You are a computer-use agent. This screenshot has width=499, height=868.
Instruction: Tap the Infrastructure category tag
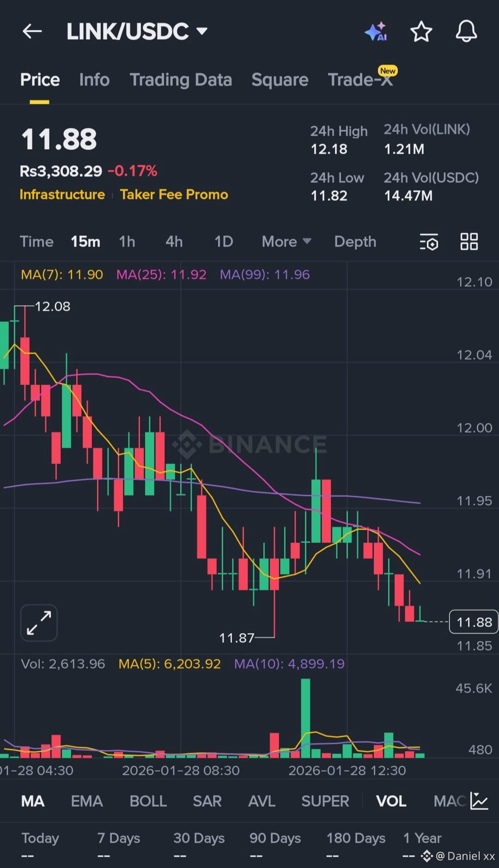click(x=62, y=194)
